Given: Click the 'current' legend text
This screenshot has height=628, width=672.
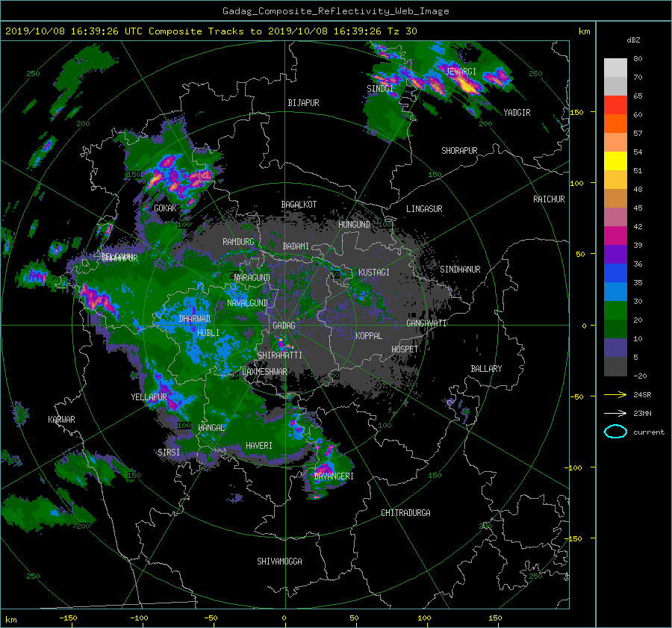Looking at the screenshot, I should click(649, 432).
